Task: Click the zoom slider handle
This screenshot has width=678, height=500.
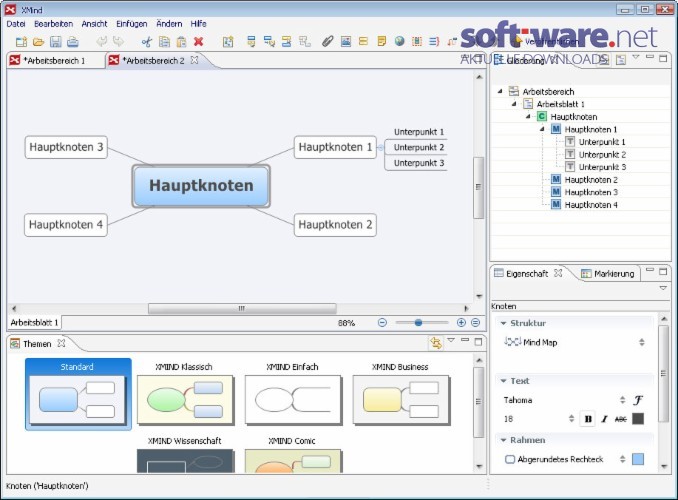Action: pos(418,323)
